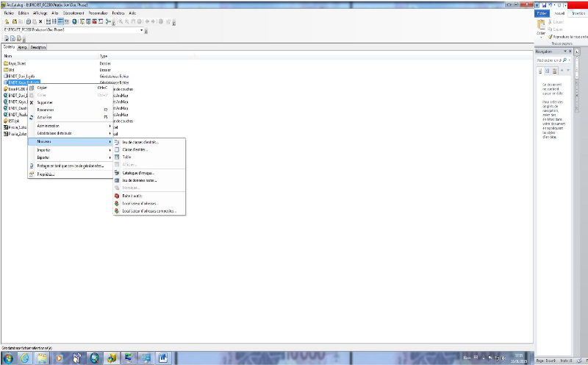588x365 pixels.
Task: Open the red ArcToolbox icon
Action: pos(95,22)
